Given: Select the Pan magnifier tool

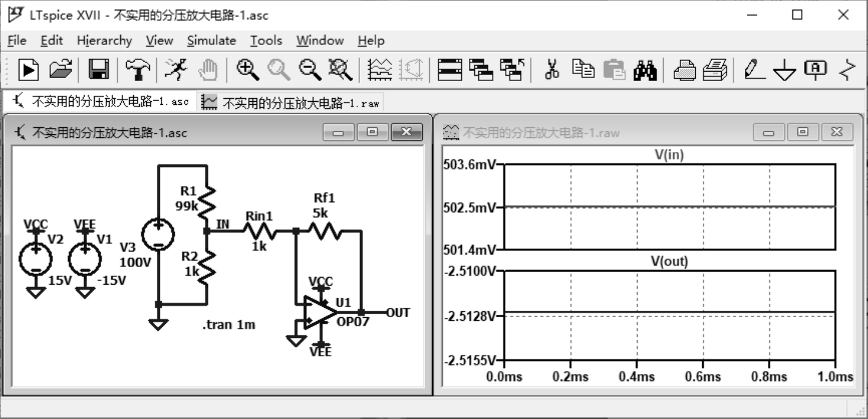Looking at the screenshot, I should pyautogui.click(x=278, y=70).
